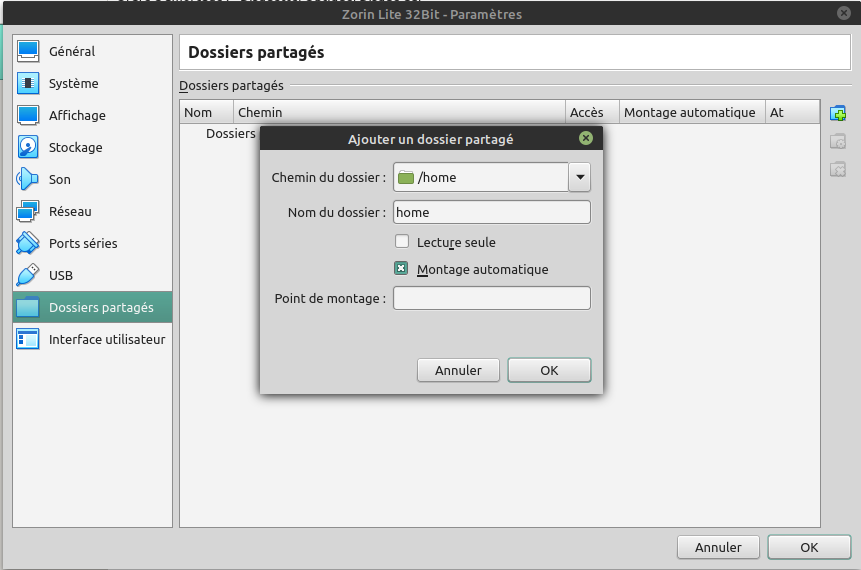Screen dimensions: 861x570
Task: Switch to Interface utilisateur category
Action: 107,339
